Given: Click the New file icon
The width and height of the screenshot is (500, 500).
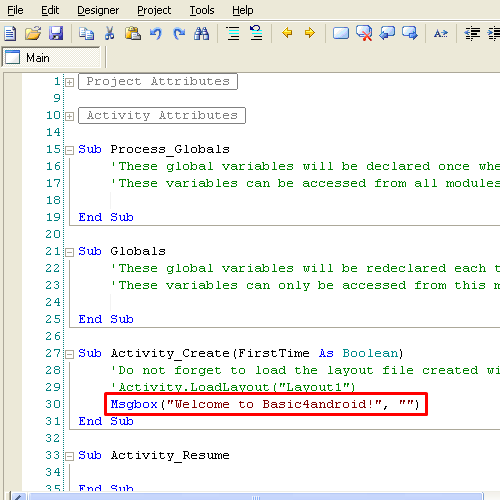Looking at the screenshot, I should (x=10, y=33).
